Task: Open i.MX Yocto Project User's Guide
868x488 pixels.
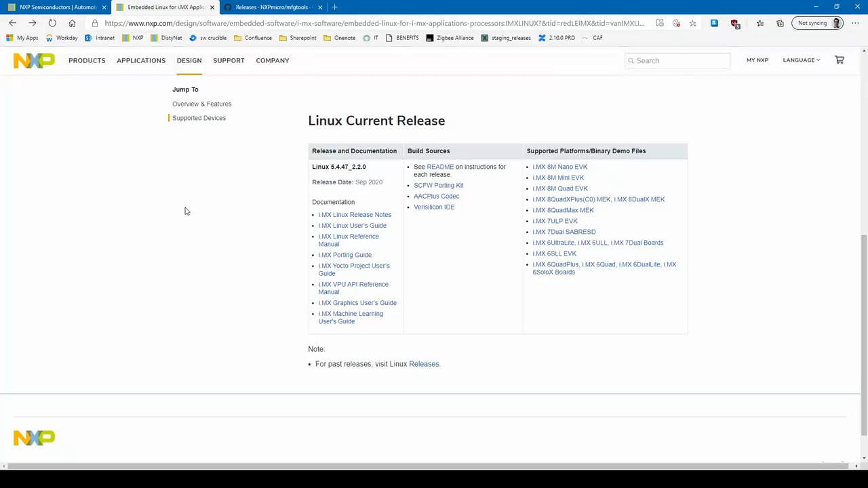Action: pos(354,270)
